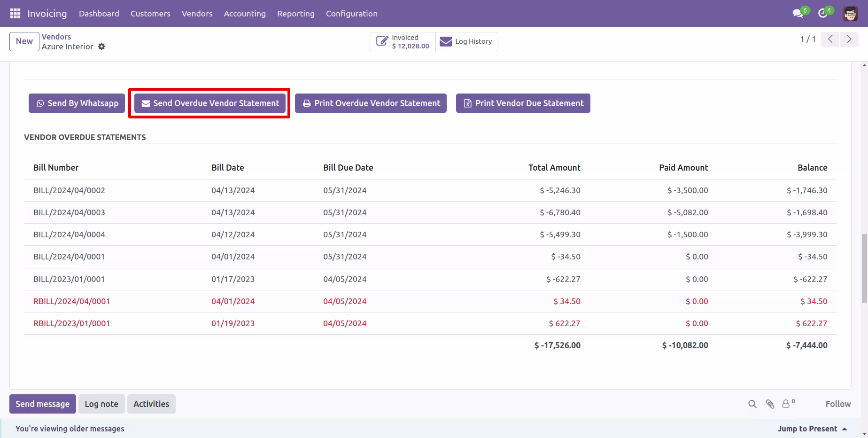Click Send Overdue Vendor Statement button
The height and width of the screenshot is (438, 868).
[210, 103]
